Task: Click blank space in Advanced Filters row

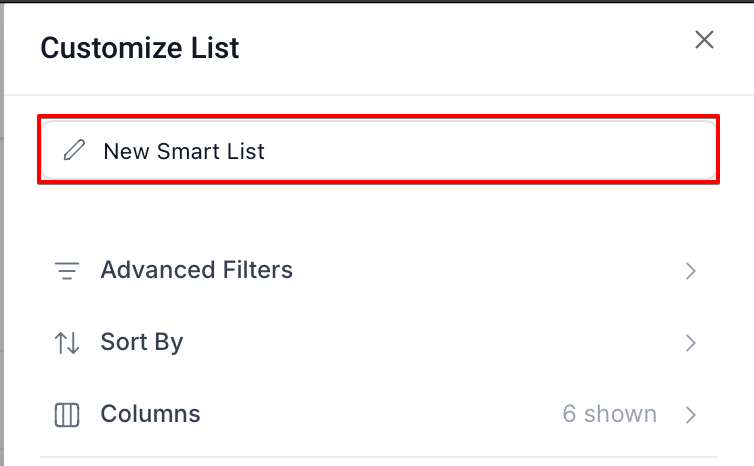Action: point(480,270)
